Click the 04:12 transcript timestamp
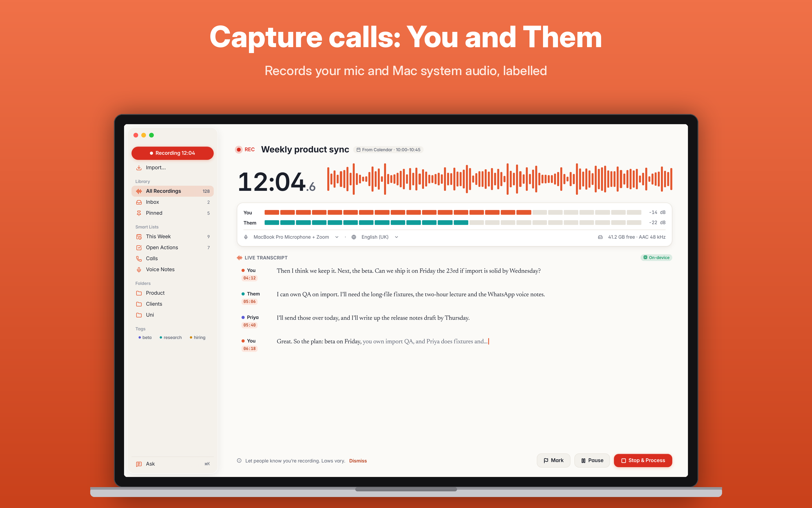The image size is (812, 508). tap(249, 278)
